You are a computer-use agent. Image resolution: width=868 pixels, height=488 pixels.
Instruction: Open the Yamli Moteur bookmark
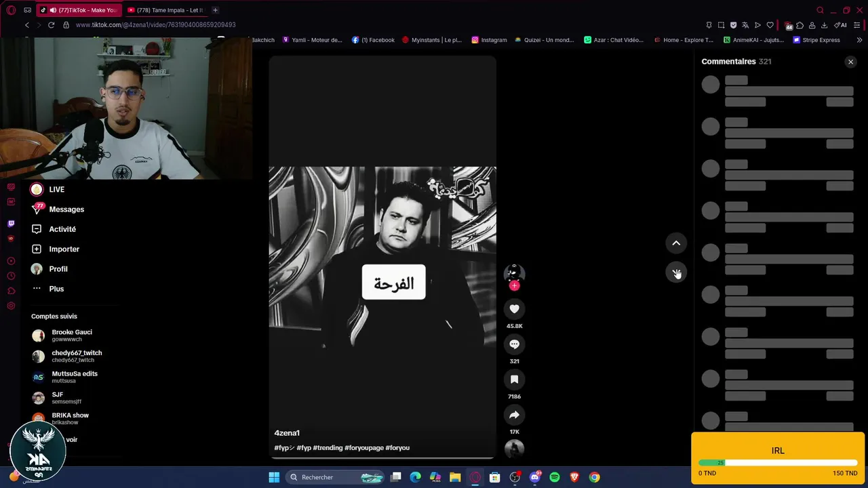click(312, 40)
